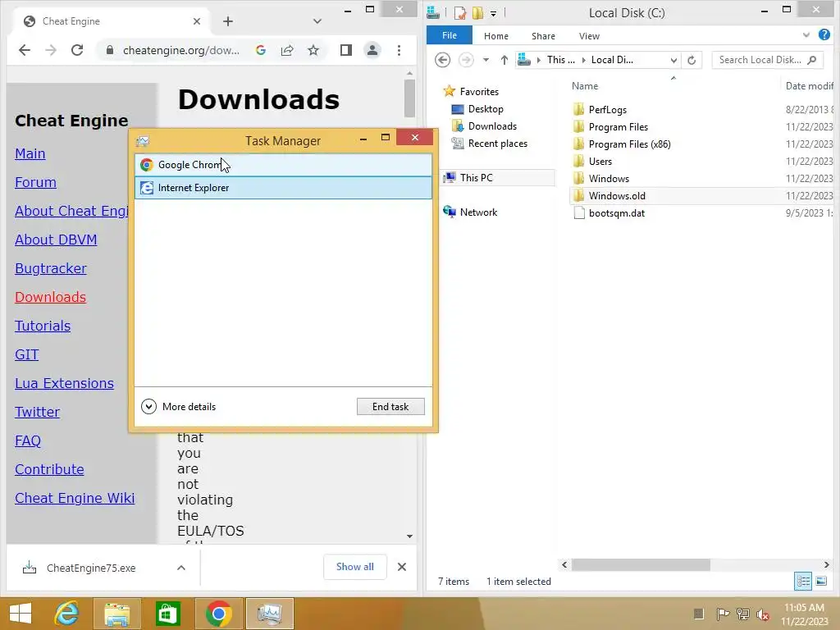The image size is (840, 630).
Task: Open File Explorer's recent locations dropdown arrow
Action: [x=486, y=60]
